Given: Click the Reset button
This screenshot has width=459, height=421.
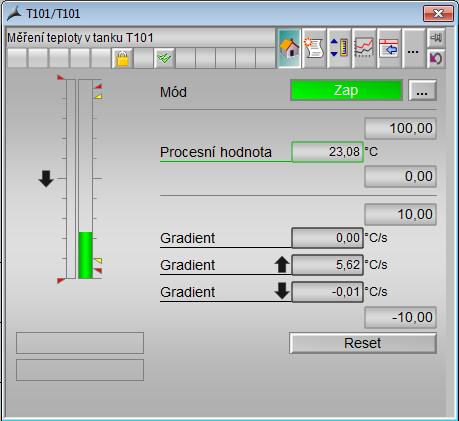Looking at the screenshot, I should point(363,343).
